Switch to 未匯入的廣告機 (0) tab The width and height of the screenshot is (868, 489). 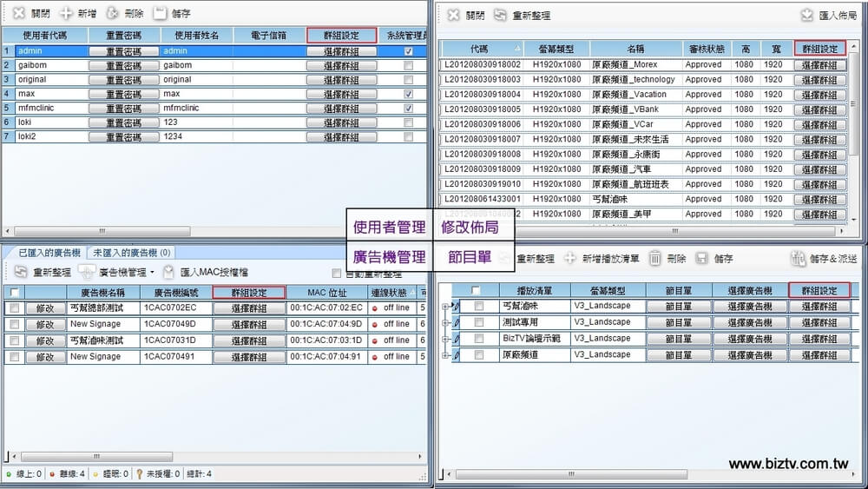coord(132,252)
